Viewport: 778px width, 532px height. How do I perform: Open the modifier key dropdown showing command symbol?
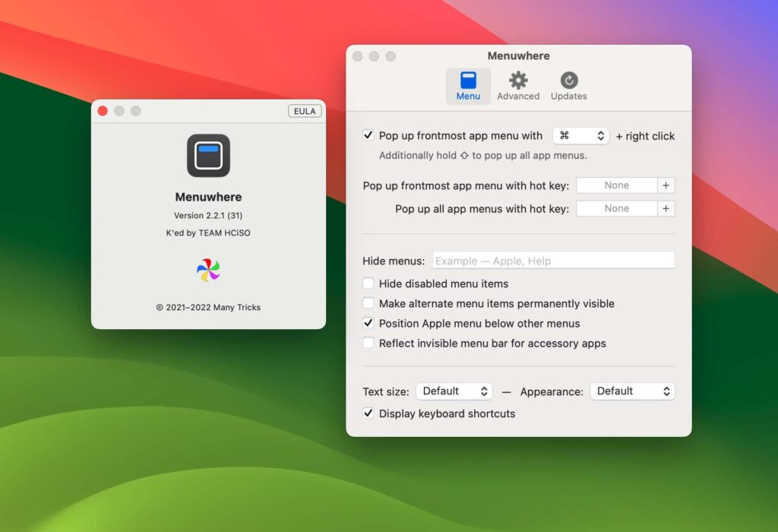coord(580,135)
